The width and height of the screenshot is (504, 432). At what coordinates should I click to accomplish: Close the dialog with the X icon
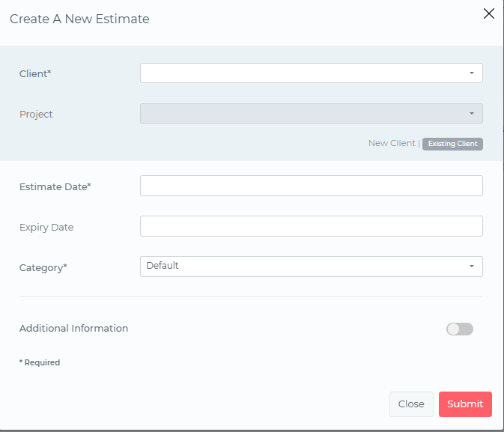(489, 13)
